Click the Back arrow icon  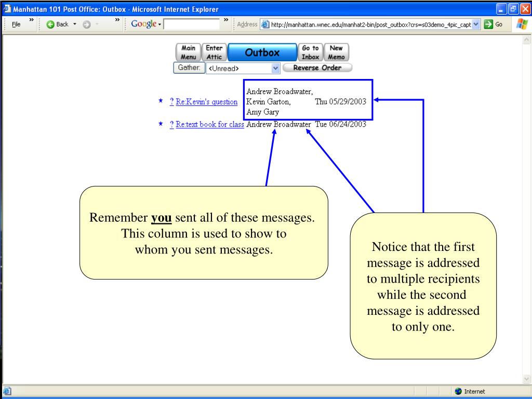(x=50, y=24)
